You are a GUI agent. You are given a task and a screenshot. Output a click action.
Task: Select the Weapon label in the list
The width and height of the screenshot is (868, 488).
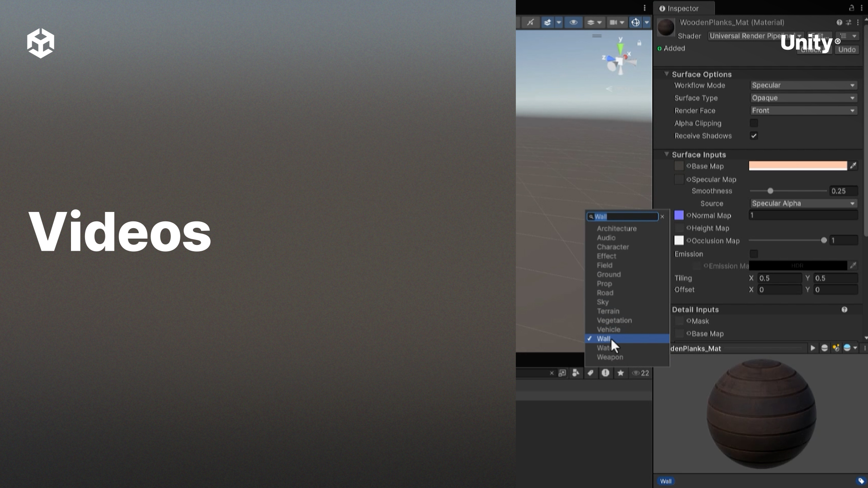610,357
